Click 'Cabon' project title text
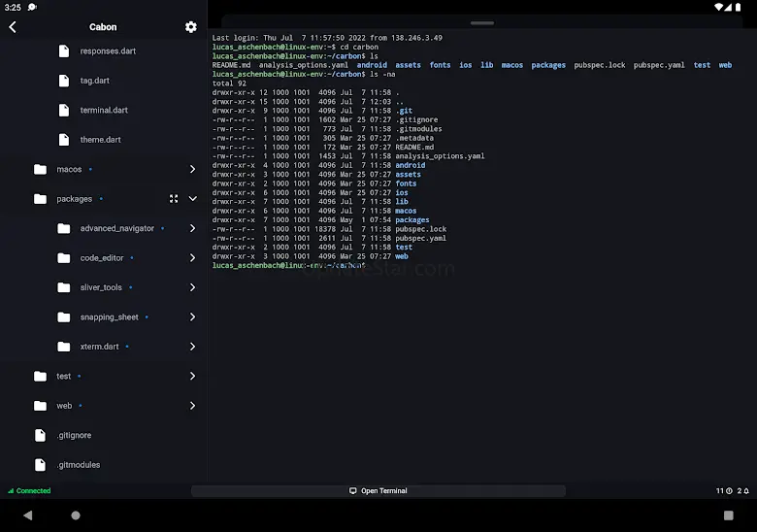 pos(103,27)
